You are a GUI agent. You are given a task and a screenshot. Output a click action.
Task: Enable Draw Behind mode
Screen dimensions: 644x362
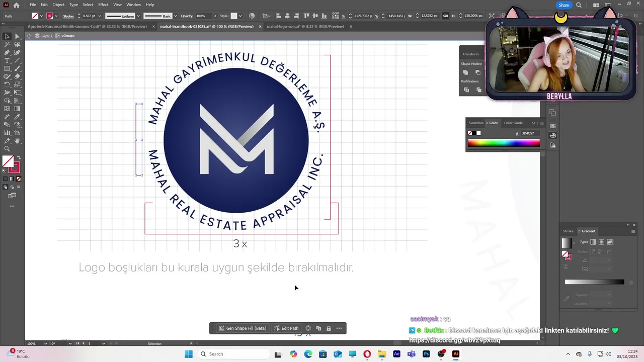pyautogui.click(x=12, y=187)
